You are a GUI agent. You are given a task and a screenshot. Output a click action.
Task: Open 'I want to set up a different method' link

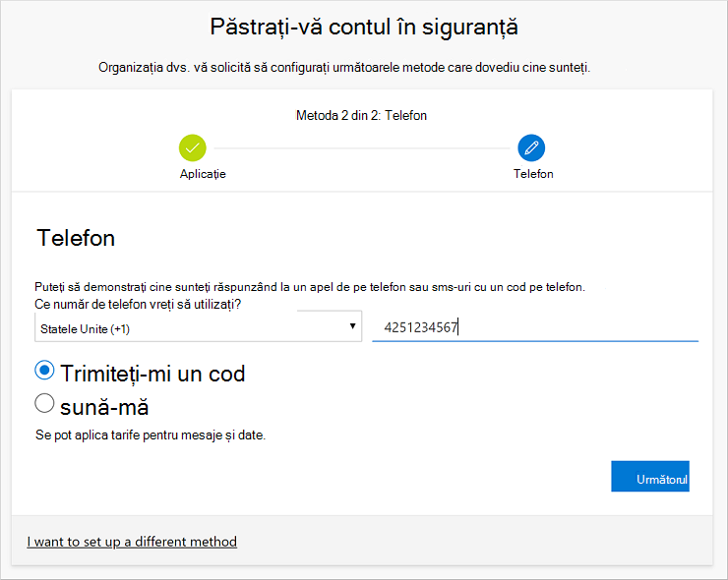click(132, 542)
